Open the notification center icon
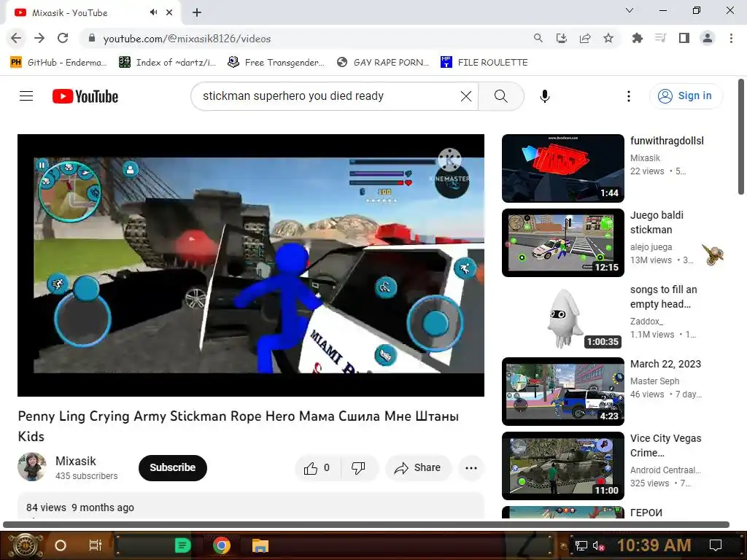Viewport: 747px width, 560px height. tap(716, 545)
